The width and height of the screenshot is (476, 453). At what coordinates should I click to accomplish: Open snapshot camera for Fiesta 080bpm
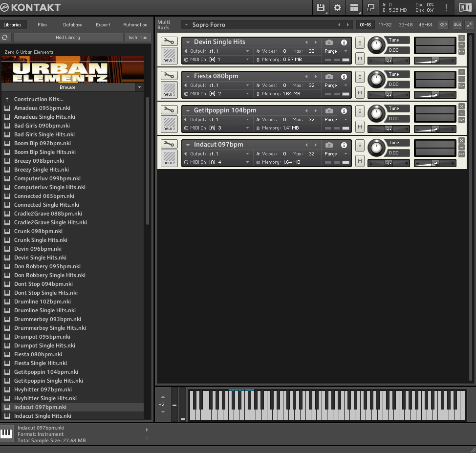tap(329, 77)
